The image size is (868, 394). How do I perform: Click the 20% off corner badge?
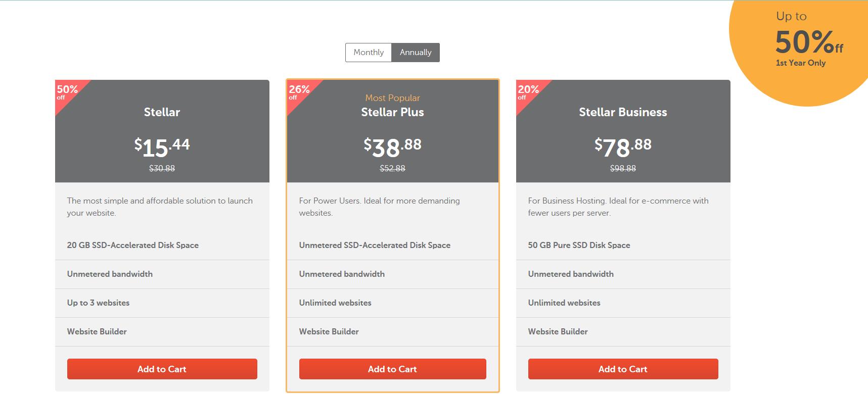(x=528, y=92)
